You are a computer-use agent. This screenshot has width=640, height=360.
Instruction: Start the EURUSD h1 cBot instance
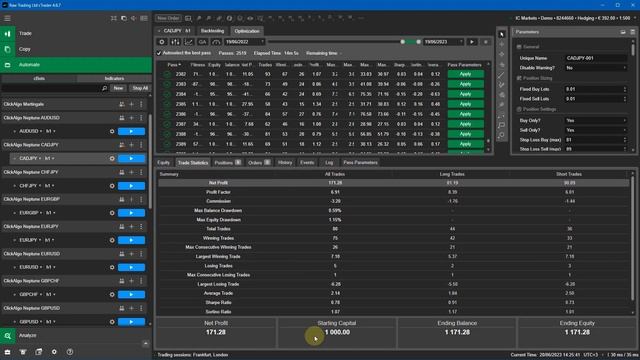[131, 267]
